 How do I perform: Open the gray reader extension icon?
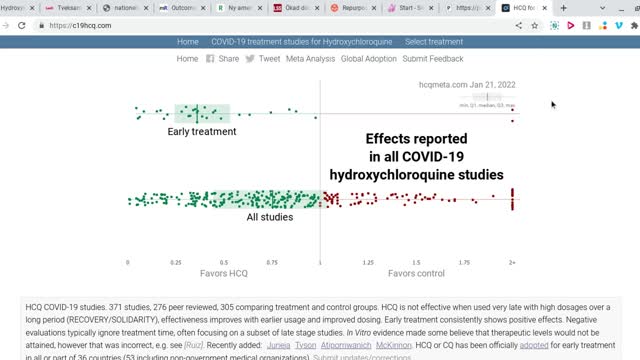(x=587, y=25)
